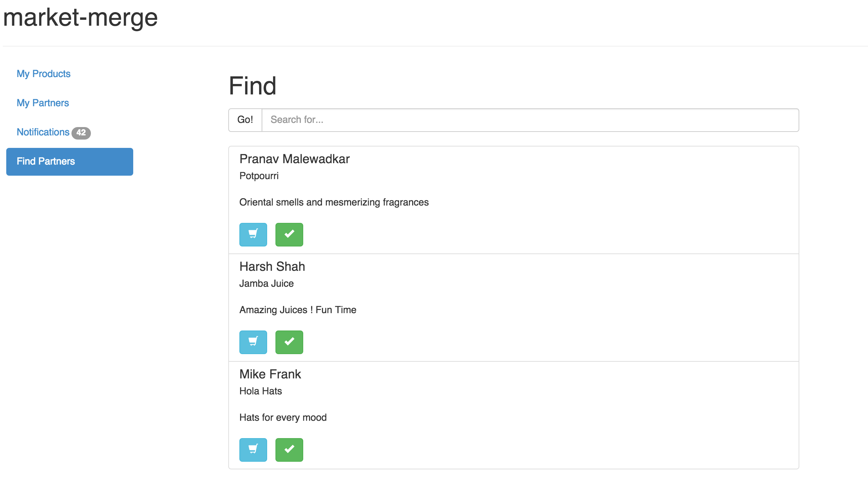This screenshot has height=477, width=868.
Task: Click the Harsh Shah name heading
Action: [x=272, y=266]
